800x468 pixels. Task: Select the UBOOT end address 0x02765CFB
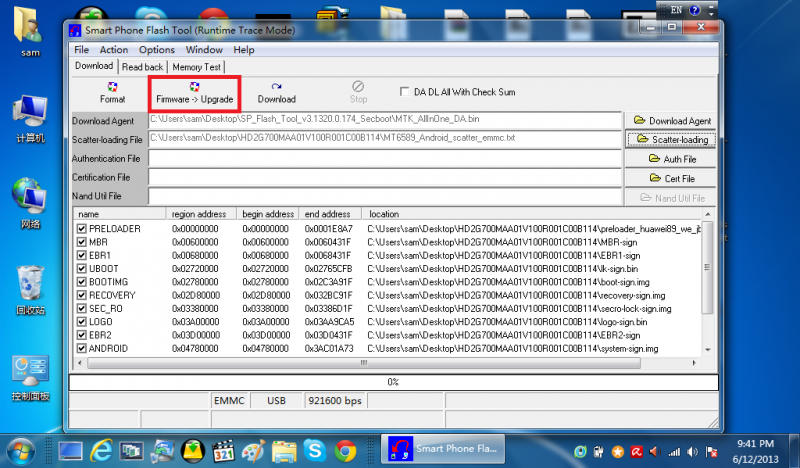[x=328, y=268]
